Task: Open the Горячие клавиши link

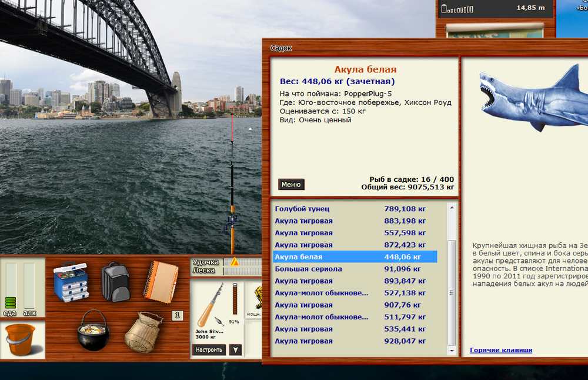Action: coord(501,350)
